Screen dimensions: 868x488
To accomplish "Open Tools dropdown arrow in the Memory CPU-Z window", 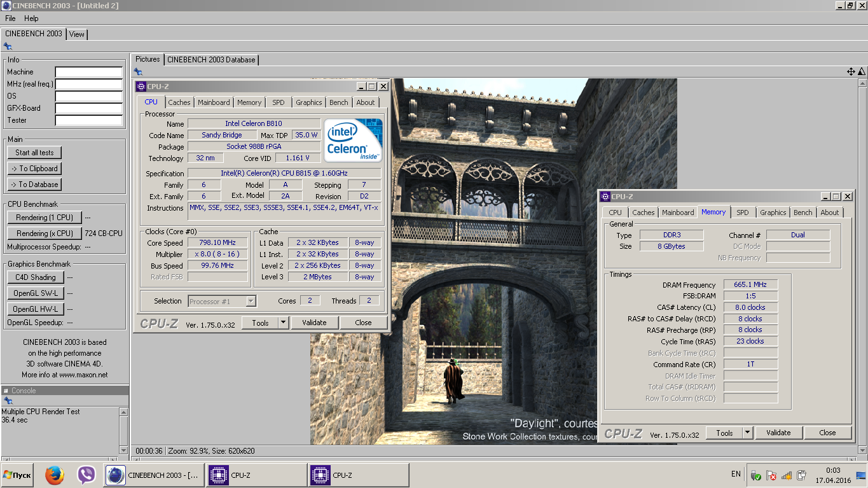I will (748, 433).
